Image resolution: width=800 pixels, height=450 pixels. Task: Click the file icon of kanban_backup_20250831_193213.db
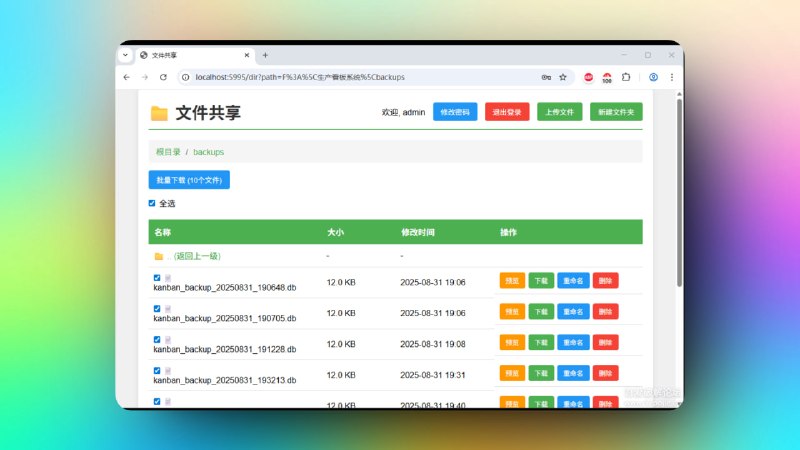click(168, 370)
